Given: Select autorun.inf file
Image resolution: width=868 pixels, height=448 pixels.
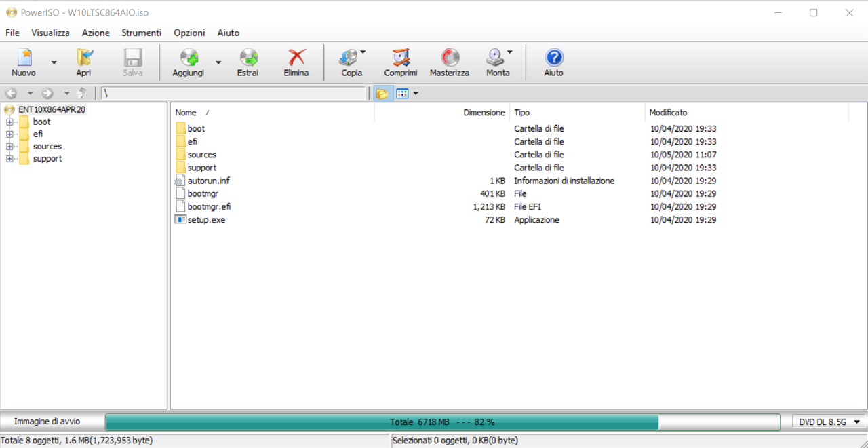Looking at the screenshot, I should click(208, 181).
